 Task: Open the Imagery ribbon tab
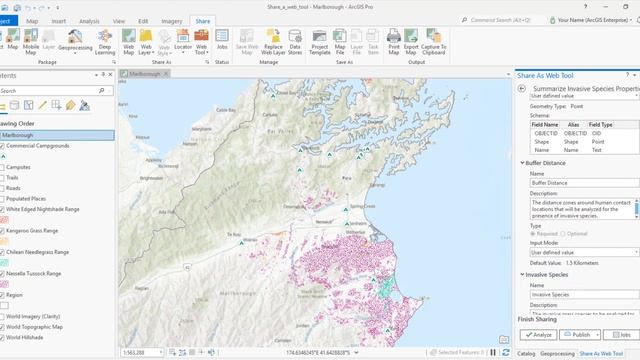[x=171, y=21]
